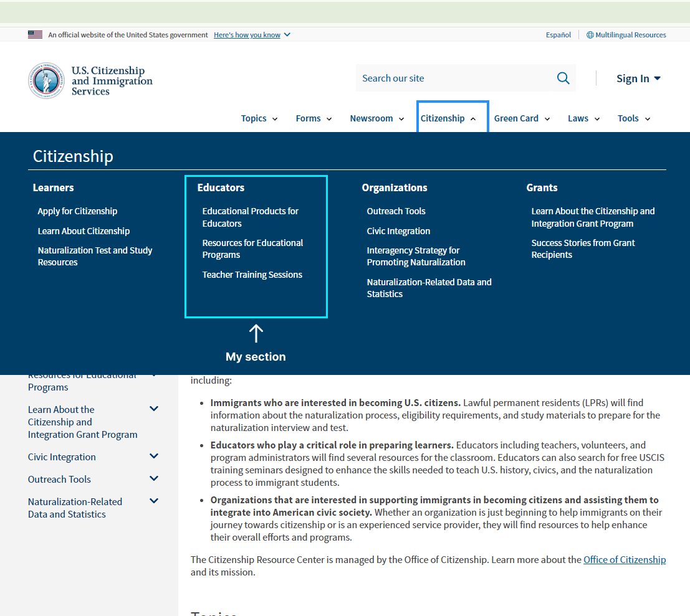Collapse the Citizenship menu
The image size is (690, 616).
click(453, 117)
